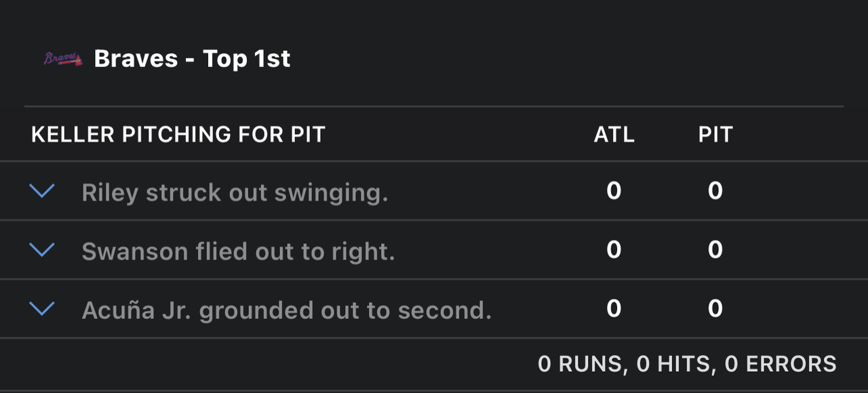Expand the Riley struck out swinging play

point(42,192)
